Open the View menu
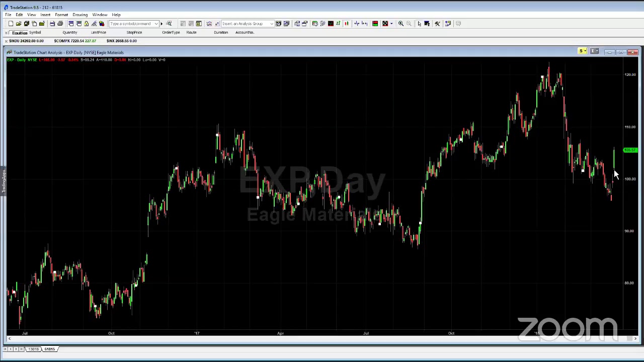The height and width of the screenshot is (362, 644). (x=32, y=15)
